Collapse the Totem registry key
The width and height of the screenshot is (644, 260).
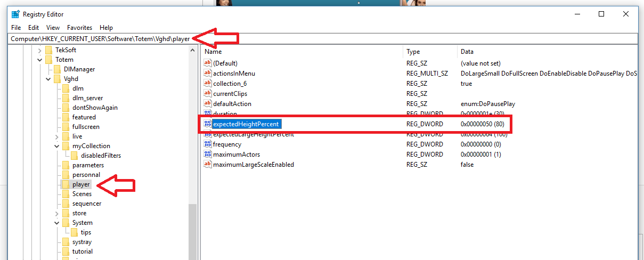[40, 60]
